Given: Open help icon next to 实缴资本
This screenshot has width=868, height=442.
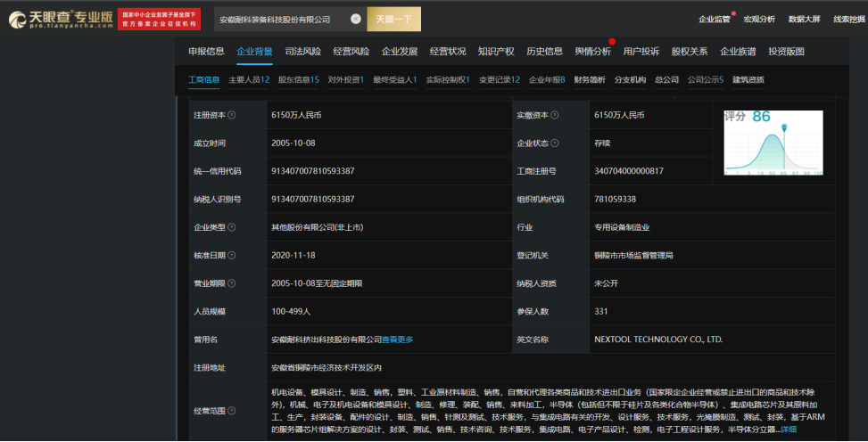Looking at the screenshot, I should 555,115.
